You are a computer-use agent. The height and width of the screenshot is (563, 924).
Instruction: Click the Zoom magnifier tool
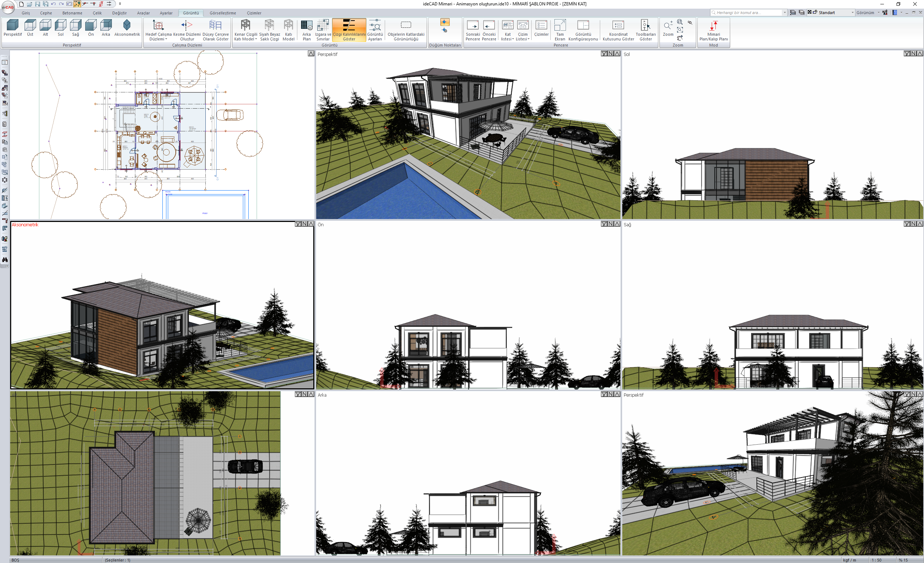[x=667, y=26]
